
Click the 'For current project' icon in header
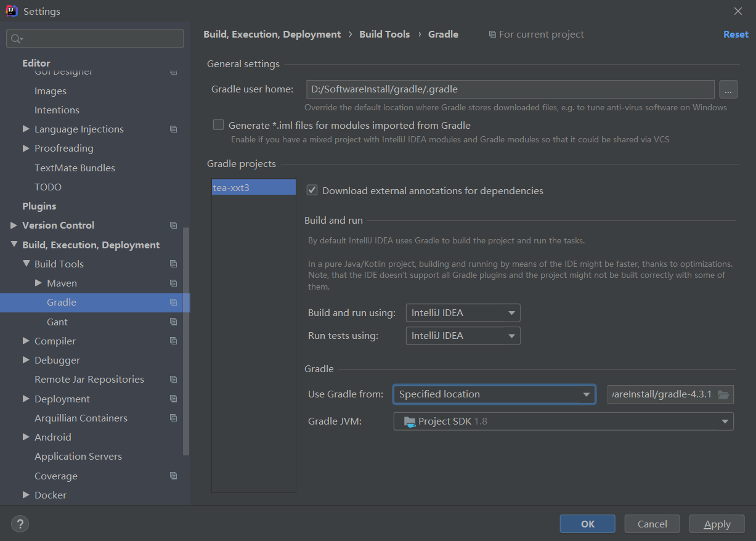point(492,35)
